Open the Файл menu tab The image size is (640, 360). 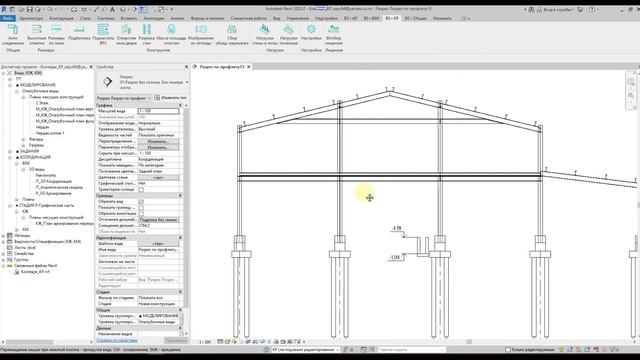(8, 18)
